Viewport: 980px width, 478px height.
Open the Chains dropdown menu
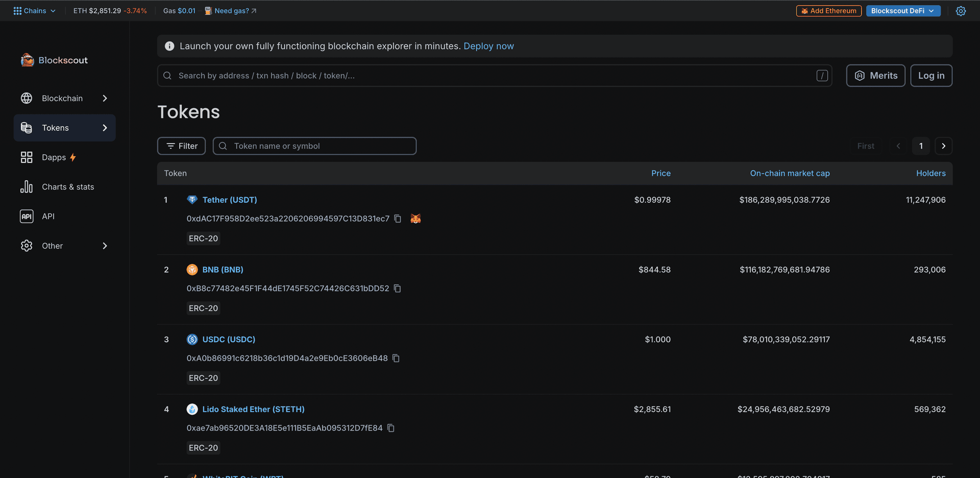coord(34,11)
